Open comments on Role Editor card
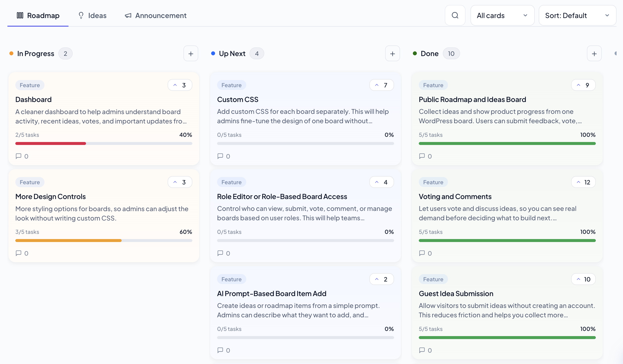This screenshot has height=364, width=623. pyautogui.click(x=224, y=253)
